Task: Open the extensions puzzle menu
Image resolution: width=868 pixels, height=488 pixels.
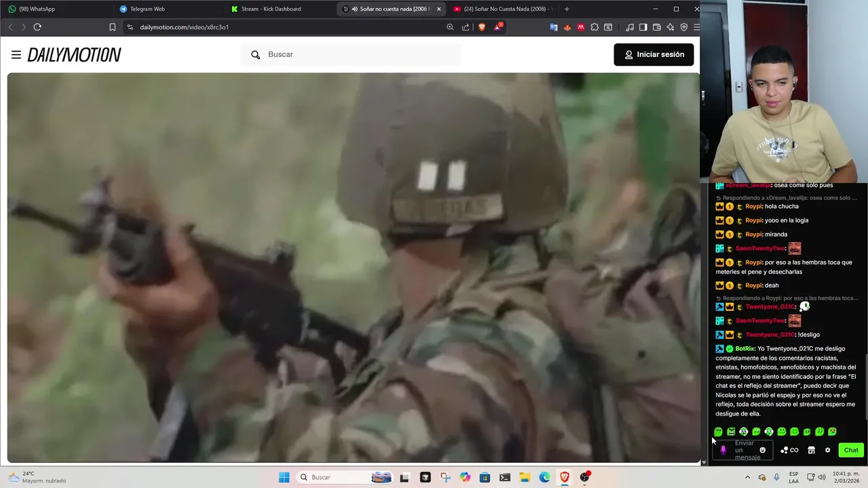Action: [595, 27]
